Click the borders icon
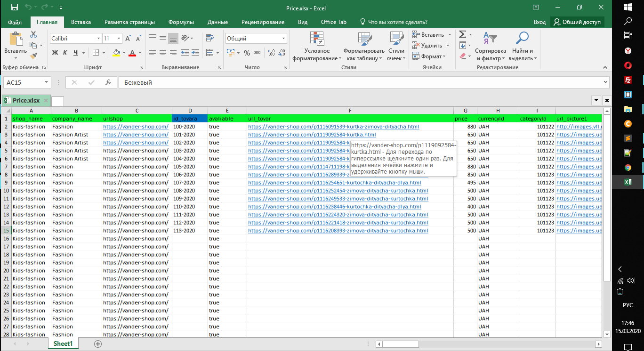Viewport: 644px width, 351px height. point(96,53)
